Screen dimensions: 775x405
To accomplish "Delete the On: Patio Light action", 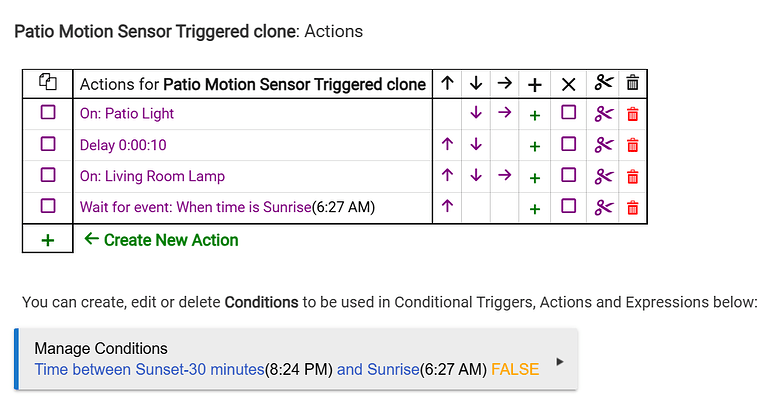I will pyautogui.click(x=631, y=114).
